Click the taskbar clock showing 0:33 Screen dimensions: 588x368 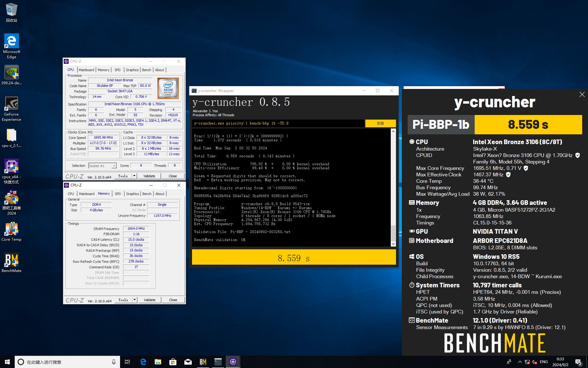click(x=560, y=362)
